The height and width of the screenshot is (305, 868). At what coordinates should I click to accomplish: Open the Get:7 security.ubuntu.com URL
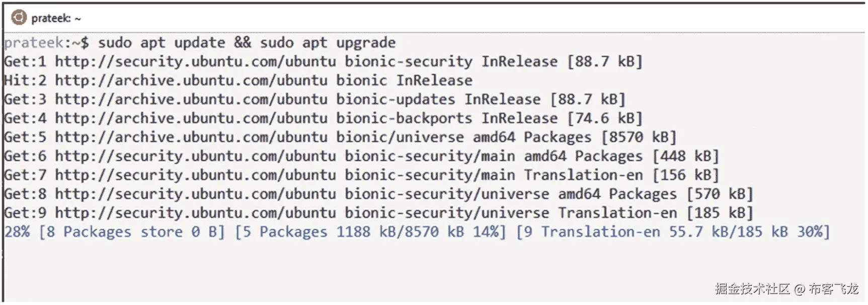pyautogui.click(x=195, y=175)
